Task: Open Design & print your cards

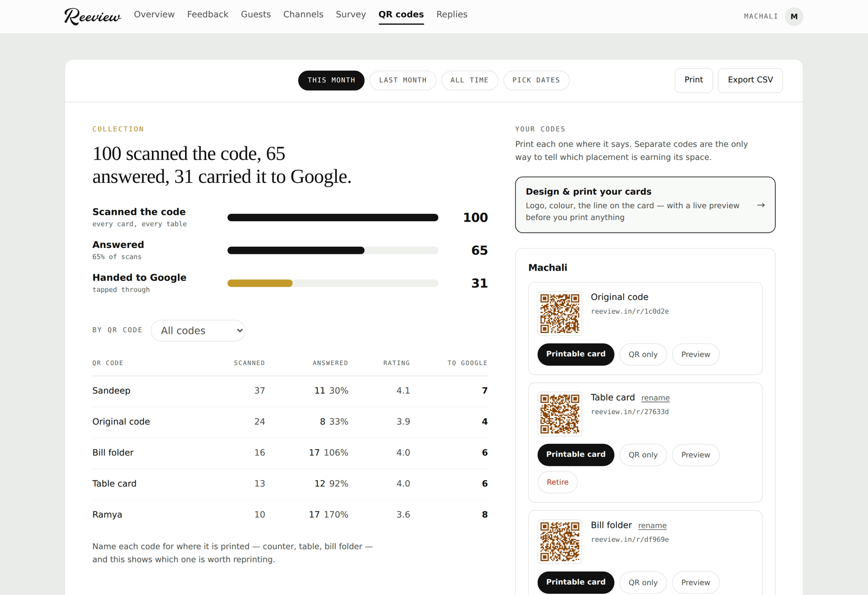Action: pos(645,205)
